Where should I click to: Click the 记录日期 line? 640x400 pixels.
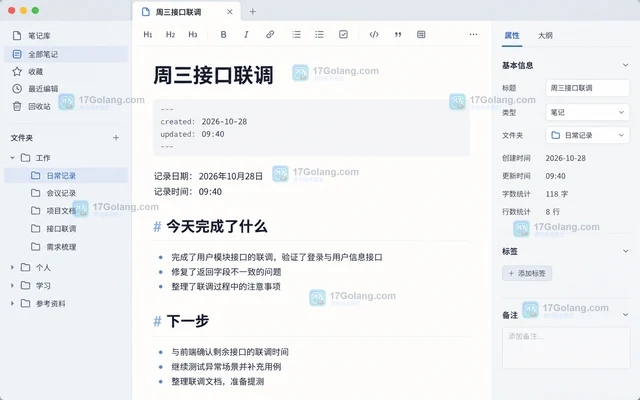(208, 176)
